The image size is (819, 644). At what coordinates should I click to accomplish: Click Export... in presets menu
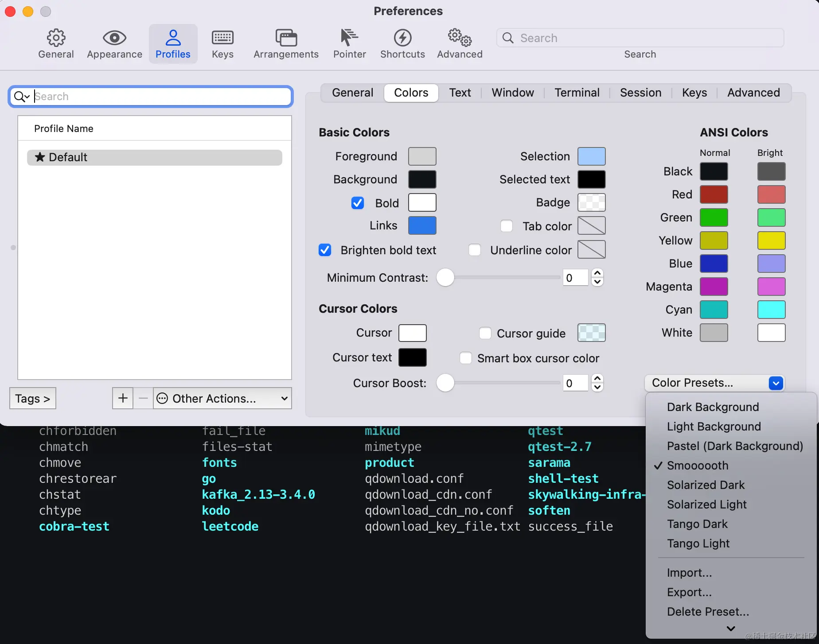coord(731,592)
